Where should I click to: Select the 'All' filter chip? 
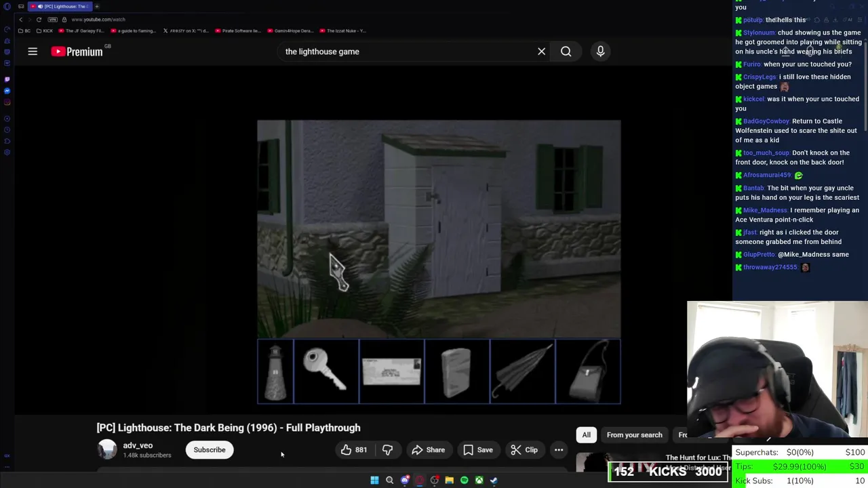(x=587, y=435)
